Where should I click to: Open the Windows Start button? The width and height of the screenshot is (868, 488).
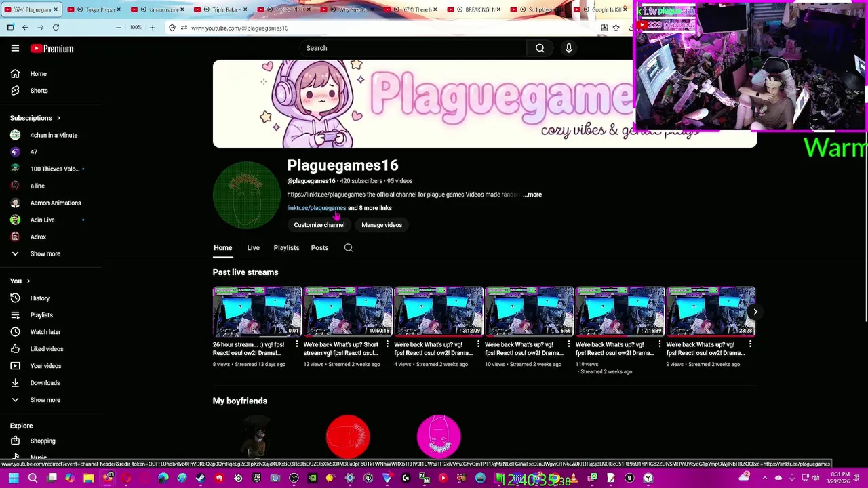[13, 479]
